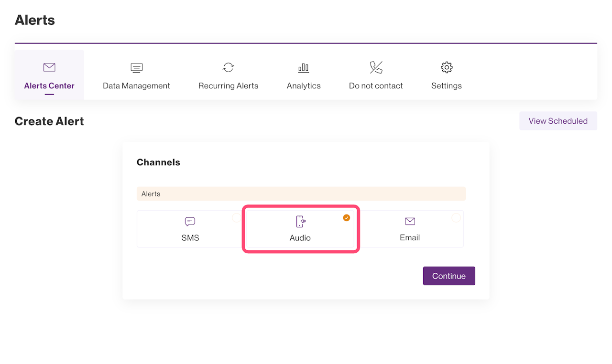Click the envelope icon for Alerts Center
612x364 pixels.
tap(49, 67)
